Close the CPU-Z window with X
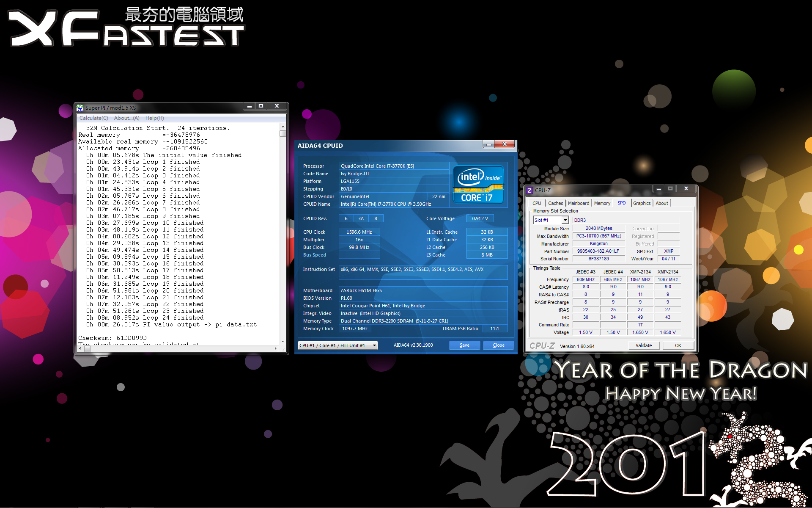 [686, 189]
